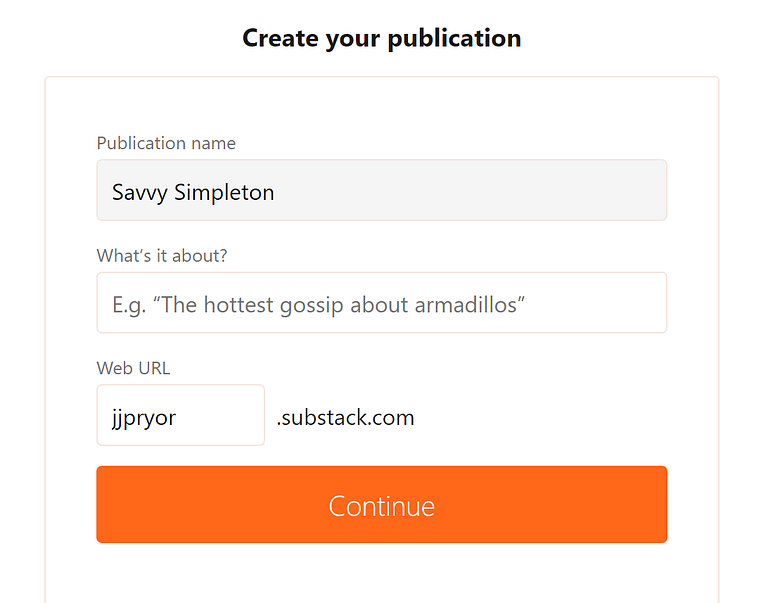Image resolution: width=780 pixels, height=603 pixels.
Task: Focus the Publication name input field
Action: click(x=381, y=190)
